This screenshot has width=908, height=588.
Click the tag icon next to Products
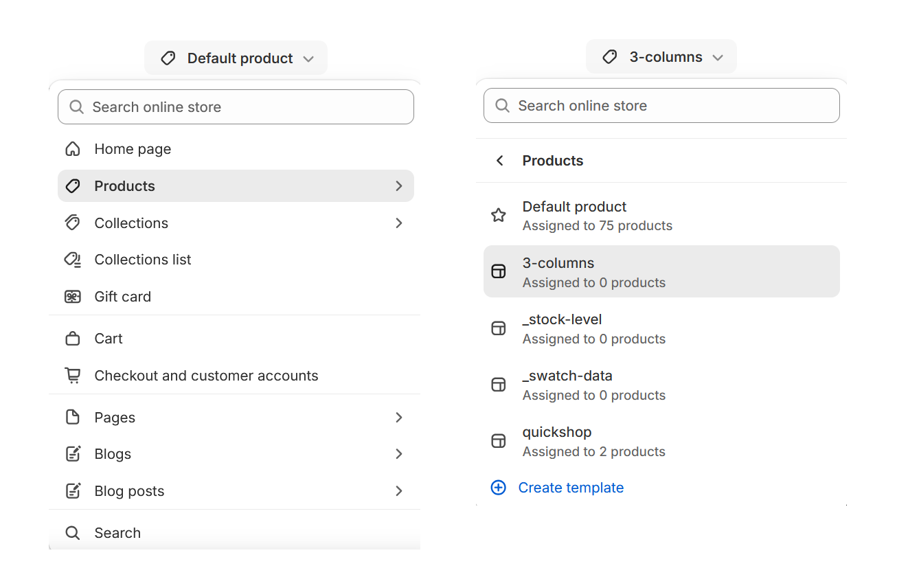coord(72,185)
